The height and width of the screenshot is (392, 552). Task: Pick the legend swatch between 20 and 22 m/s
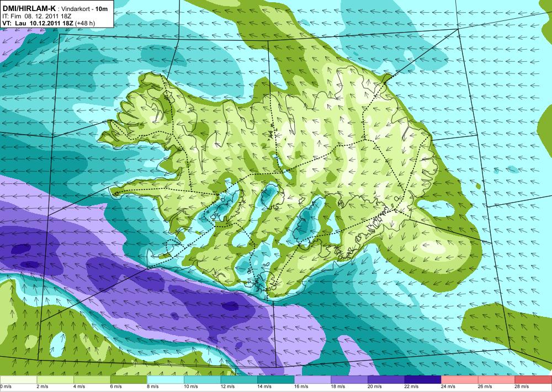(386, 380)
